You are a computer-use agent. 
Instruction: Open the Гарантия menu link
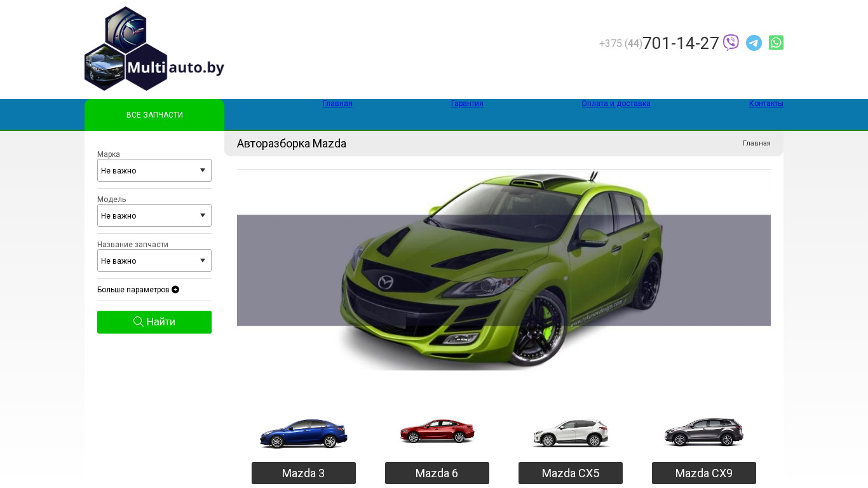pos(467,104)
